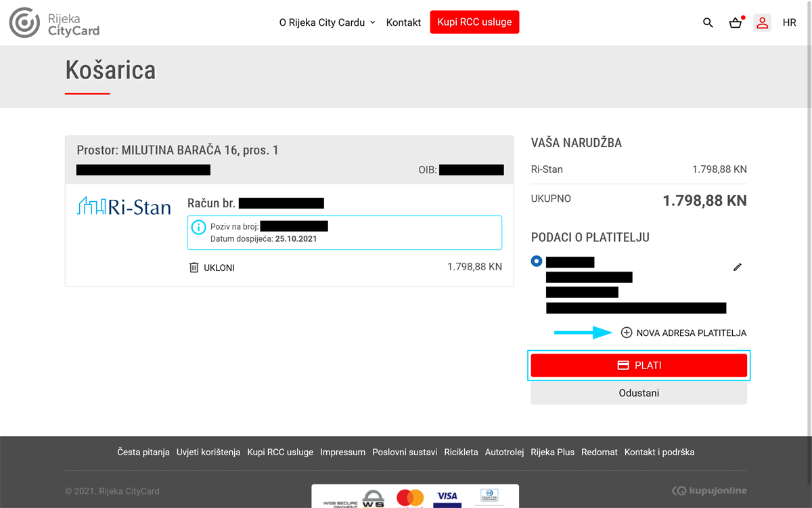Open the shopping basket icon
The width and height of the screenshot is (812, 508).
click(x=736, y=22)
